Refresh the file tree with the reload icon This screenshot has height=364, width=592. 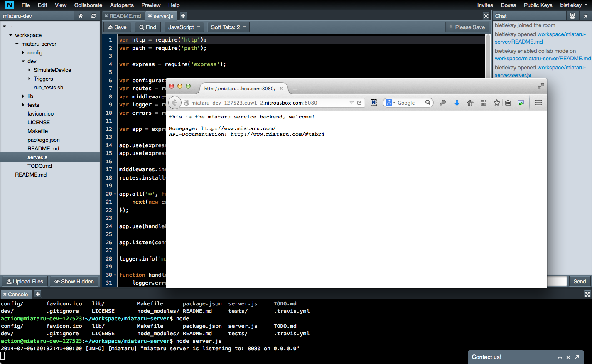click(x=93, y=16)
